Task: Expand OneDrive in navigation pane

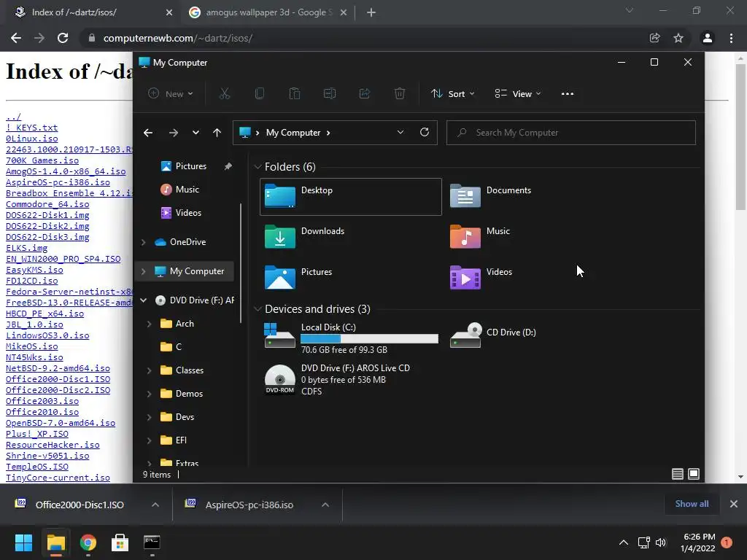Action: [x=144, y=242]
